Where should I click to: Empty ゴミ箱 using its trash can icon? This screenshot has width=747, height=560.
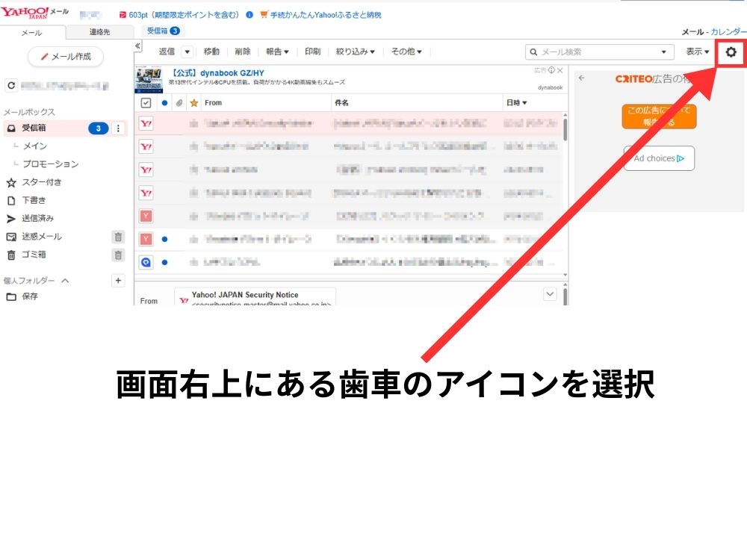click(x=118, y=255)
